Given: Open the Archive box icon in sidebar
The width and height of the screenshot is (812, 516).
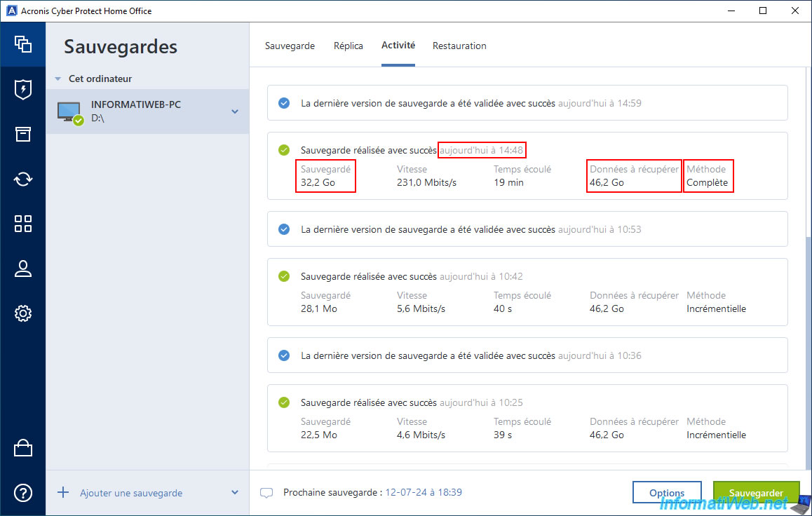Looking at the screenshot, I should point(22,134).
